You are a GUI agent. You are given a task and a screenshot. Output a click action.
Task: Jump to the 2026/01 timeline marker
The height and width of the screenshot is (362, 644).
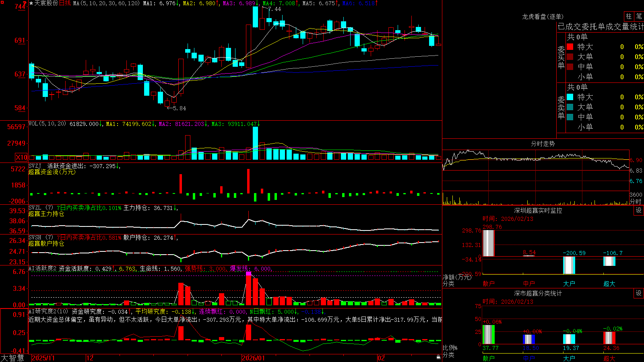point(254,358)
